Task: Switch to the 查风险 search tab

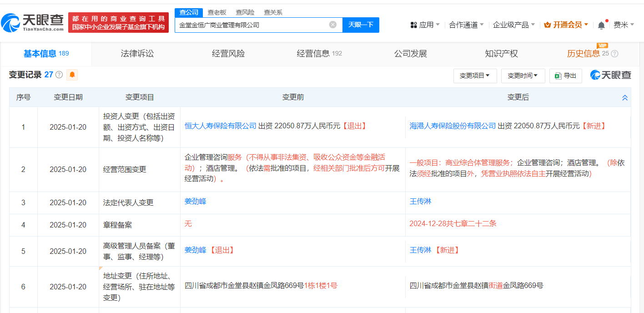Action: click(245, 12)
